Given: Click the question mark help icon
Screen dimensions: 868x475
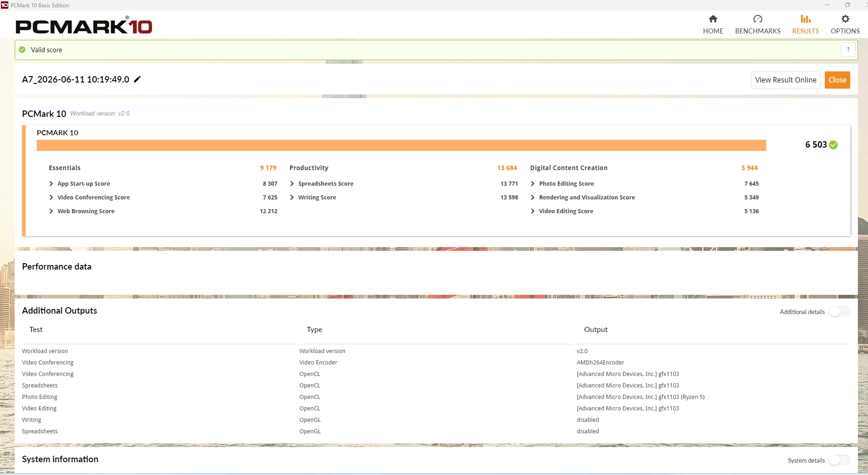Looking at the screenshot, I should pyautogui.click(x=848, y=50).
